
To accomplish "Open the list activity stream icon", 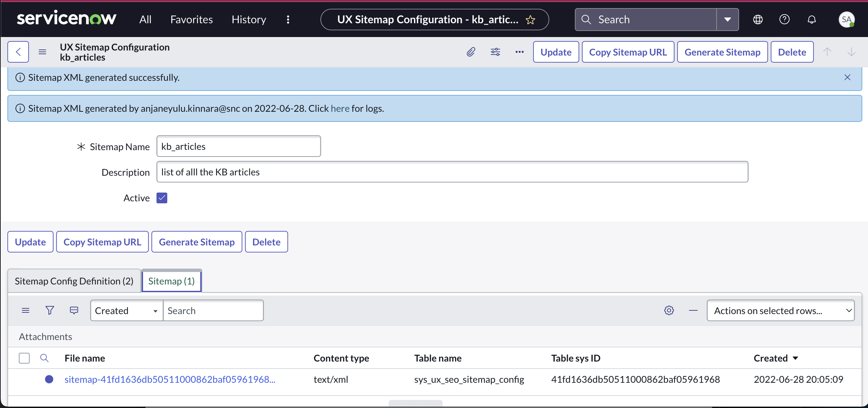I will pos(74,310).
